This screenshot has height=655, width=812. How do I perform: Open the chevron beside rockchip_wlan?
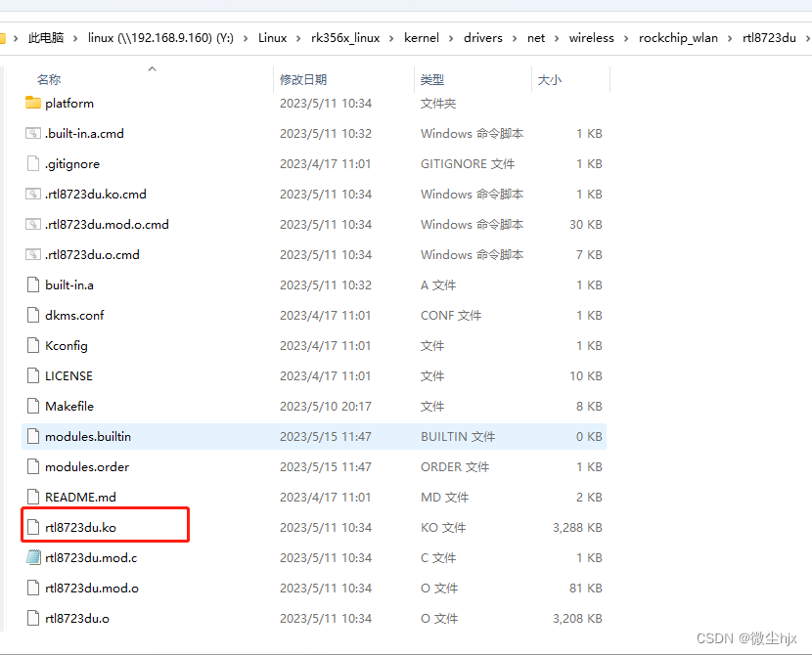pos(729,37)
